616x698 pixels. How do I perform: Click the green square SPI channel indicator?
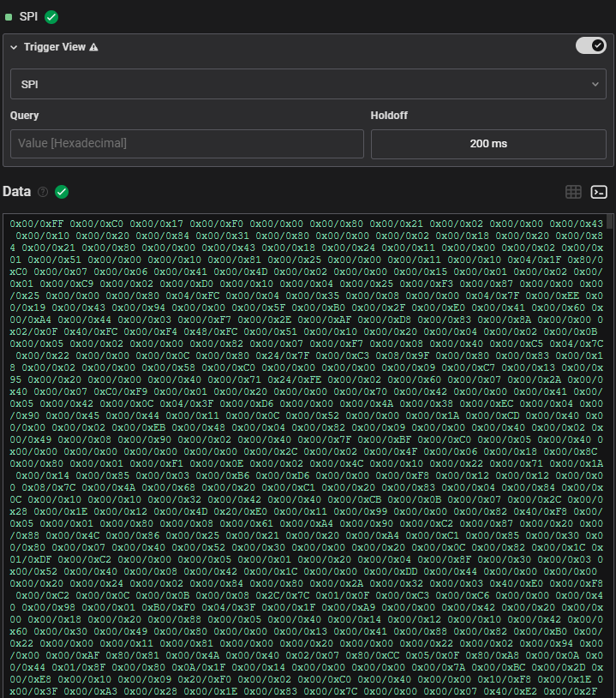(x=9, y=16)
